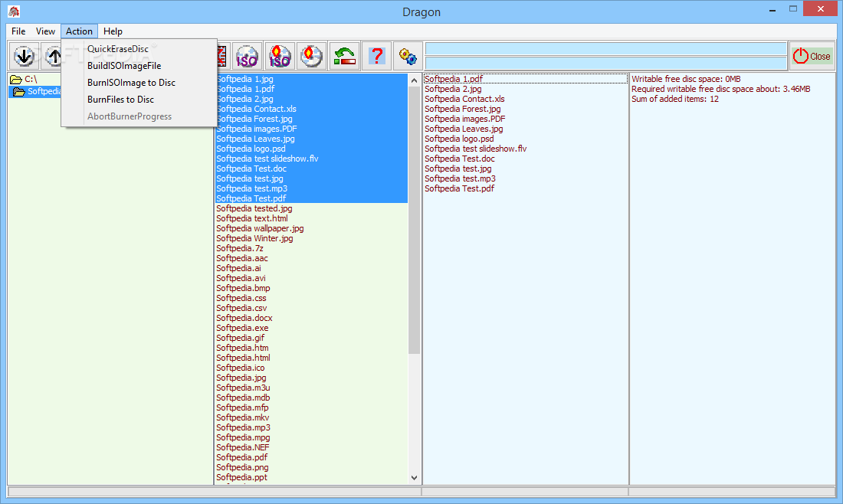843x504 pixels.
Task: Click the Close power button
Action: (x=812, y=56)
